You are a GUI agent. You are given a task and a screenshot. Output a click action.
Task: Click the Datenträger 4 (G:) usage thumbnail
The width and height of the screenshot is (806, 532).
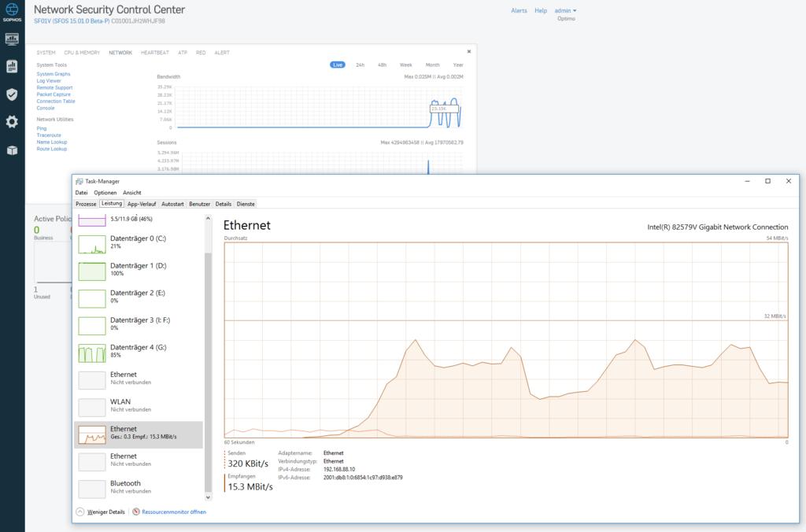pyautogui.click(x=92, y=353)
